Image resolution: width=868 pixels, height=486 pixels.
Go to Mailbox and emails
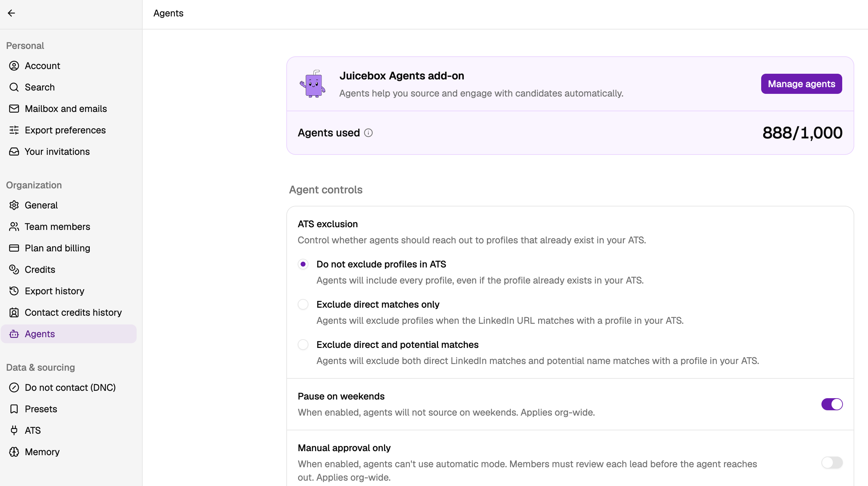(x=69, y=109)
